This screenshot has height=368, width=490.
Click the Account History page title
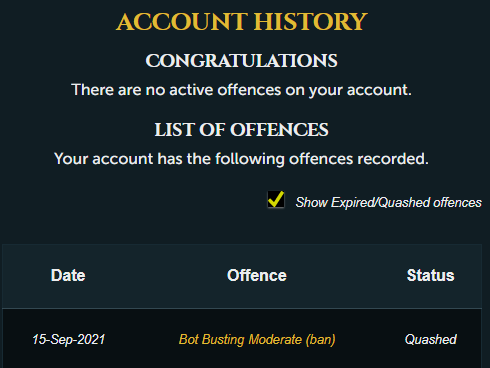(x=242, y=22)
